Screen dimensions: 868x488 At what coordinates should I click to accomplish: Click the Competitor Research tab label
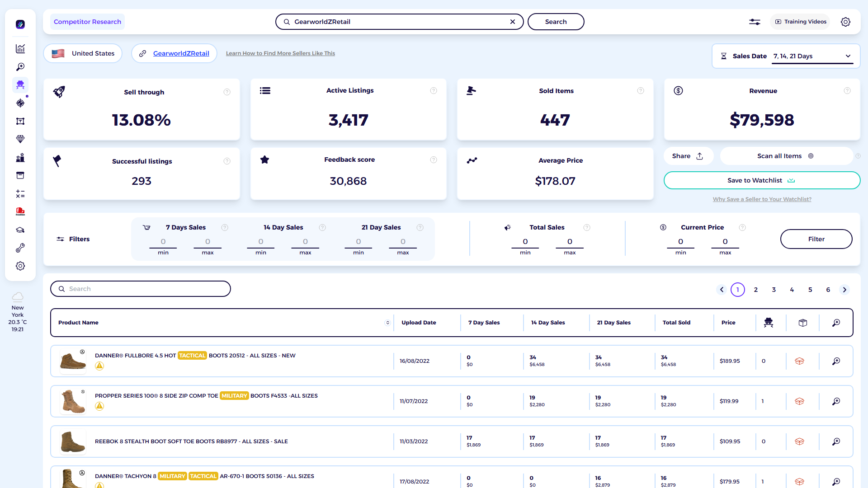pyautogui.click(x=87, y=22)
